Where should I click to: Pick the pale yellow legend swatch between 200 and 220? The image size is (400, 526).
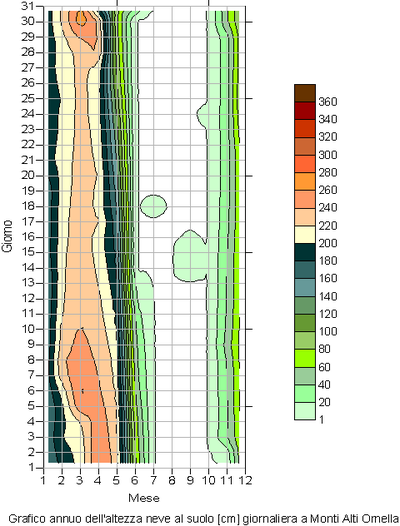[305, 234]
